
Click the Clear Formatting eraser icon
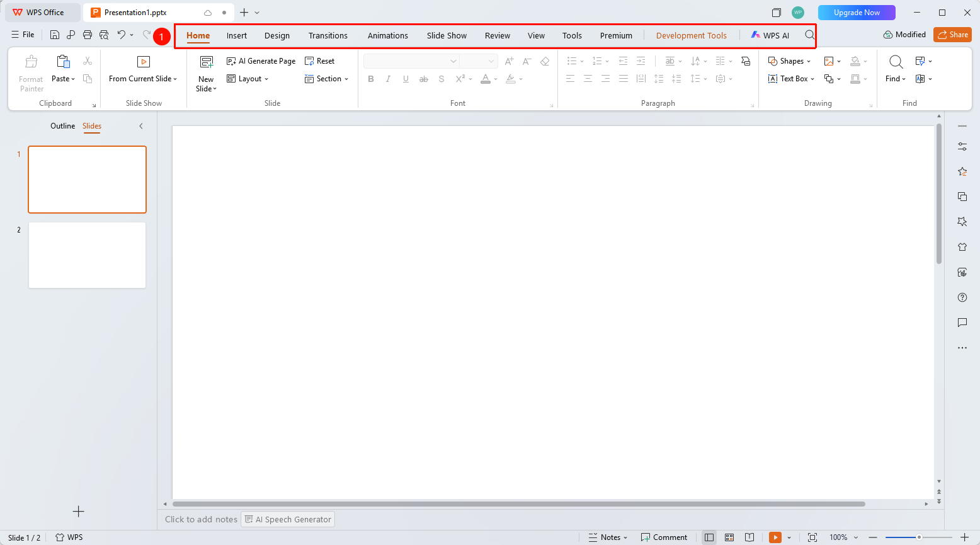tap(545, 61)
